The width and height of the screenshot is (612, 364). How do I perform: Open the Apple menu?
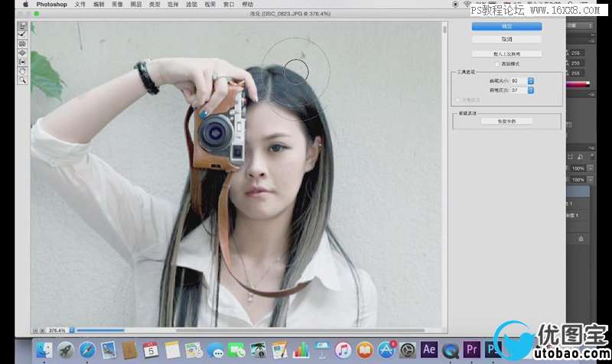click(26, 5)
